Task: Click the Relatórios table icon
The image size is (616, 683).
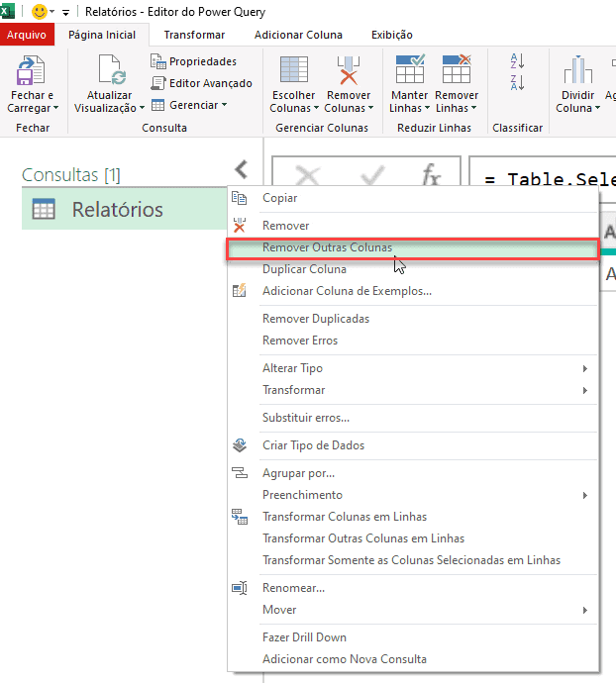Action: 44,209
